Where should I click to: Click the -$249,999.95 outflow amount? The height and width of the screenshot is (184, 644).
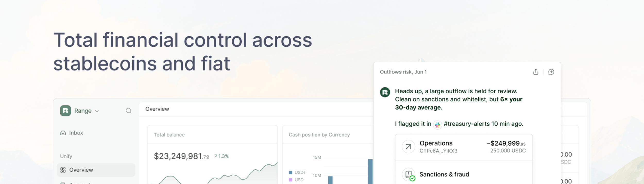click(x=506, y=144)
